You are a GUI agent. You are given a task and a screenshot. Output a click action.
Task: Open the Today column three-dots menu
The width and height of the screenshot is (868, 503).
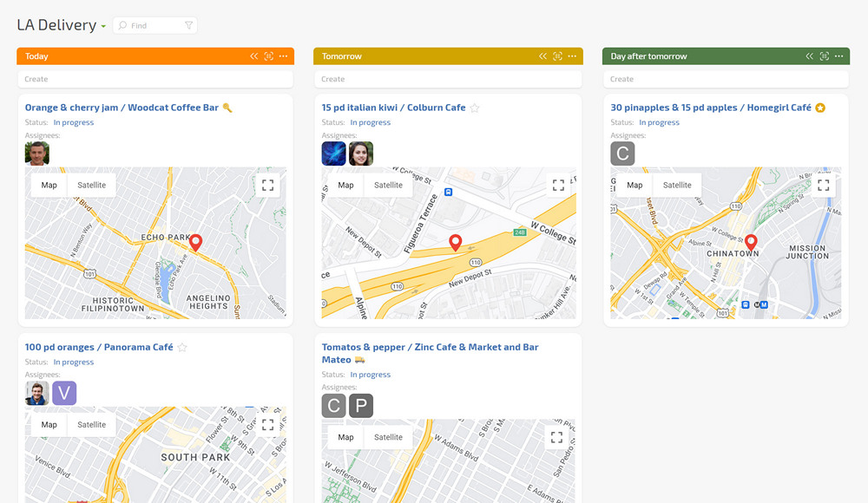click(x=283, y=56)
